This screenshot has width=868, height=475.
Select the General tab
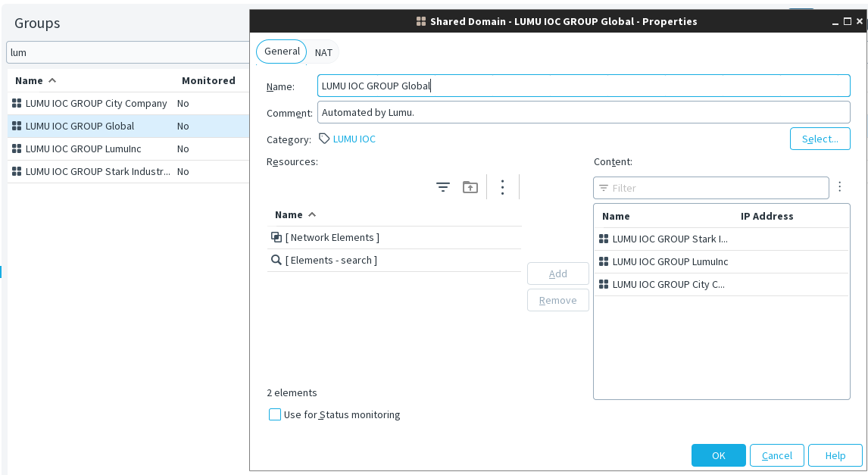pos(282,52)
